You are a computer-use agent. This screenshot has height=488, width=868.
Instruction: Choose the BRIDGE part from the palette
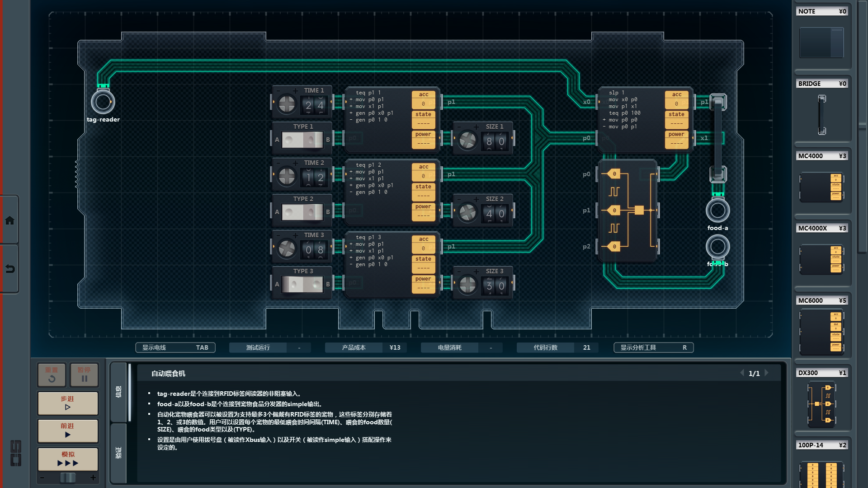(x=821, y=115)
